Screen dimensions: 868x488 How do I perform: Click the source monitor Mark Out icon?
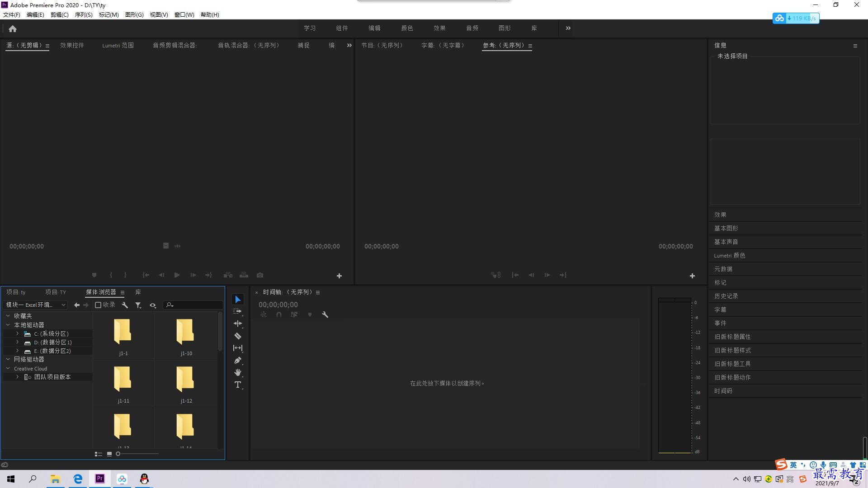pyautogui.click(x=125, y=275)
